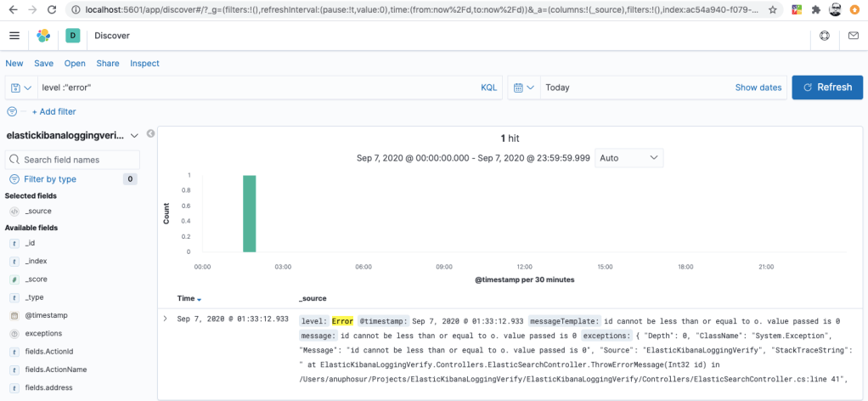
Task: Click the Elastic logo icon
Action: 44,36
